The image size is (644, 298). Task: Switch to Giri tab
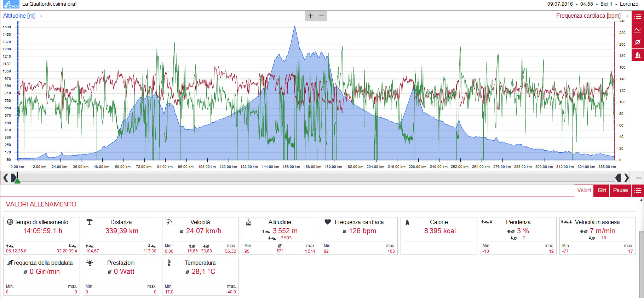[x=602, y=190]
